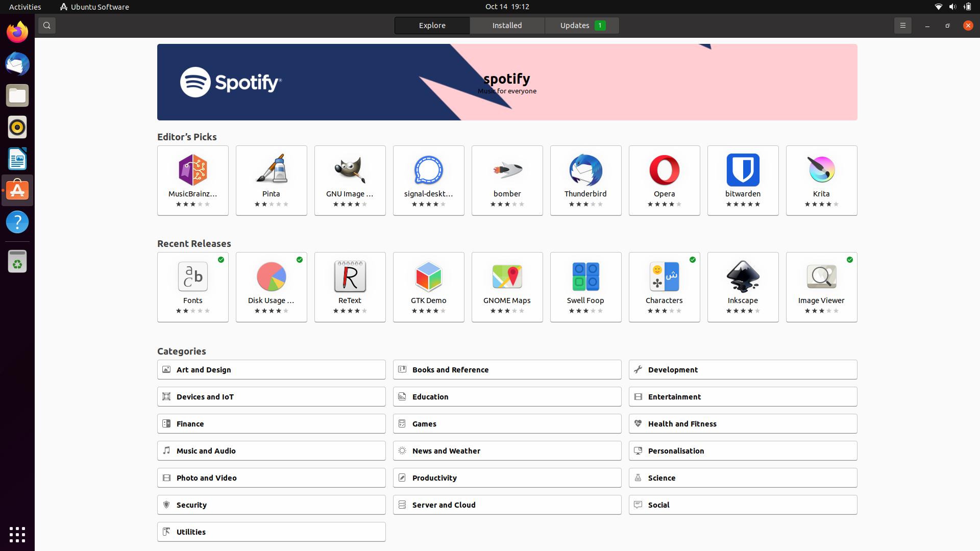Open signal-desktop app tile
The image size is (980, 551).
[429, 181]
